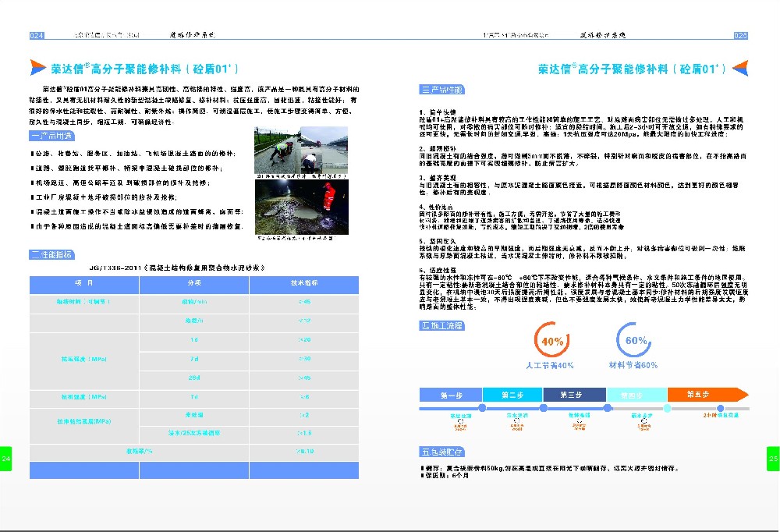The image size is (780, 532).
Task: Click the 项目 table header cell
Action: 84,284
